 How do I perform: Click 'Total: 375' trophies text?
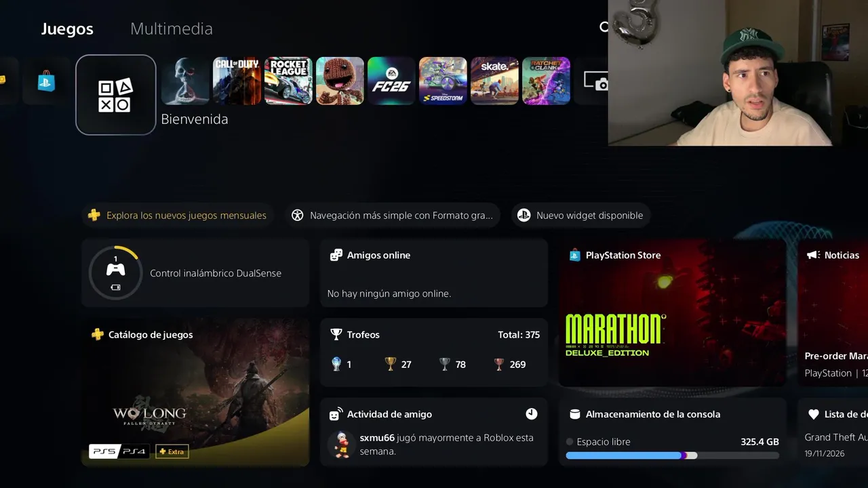point(519,335)
